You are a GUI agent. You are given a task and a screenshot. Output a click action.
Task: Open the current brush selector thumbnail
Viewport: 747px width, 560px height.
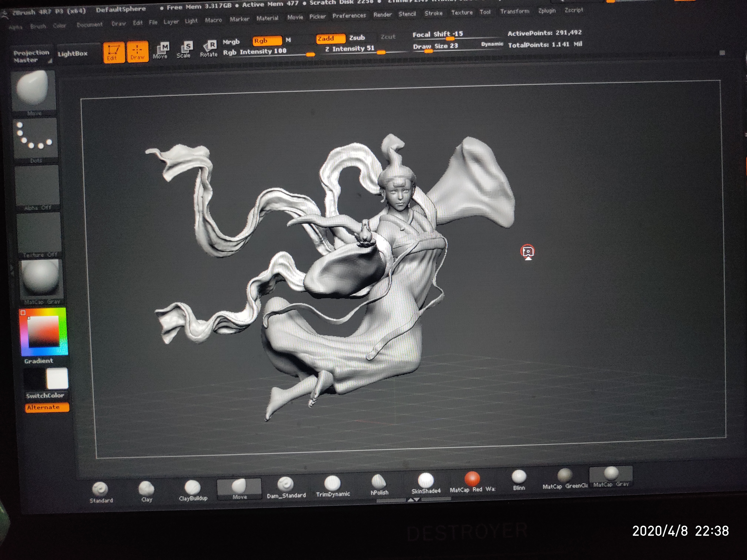[33, 90]
